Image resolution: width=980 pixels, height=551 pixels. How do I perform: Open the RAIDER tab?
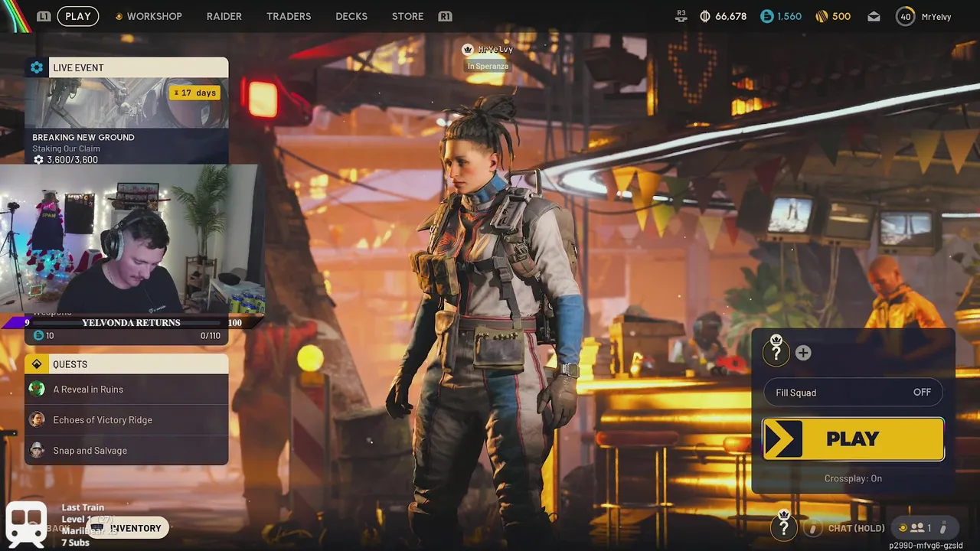point(224,16)
